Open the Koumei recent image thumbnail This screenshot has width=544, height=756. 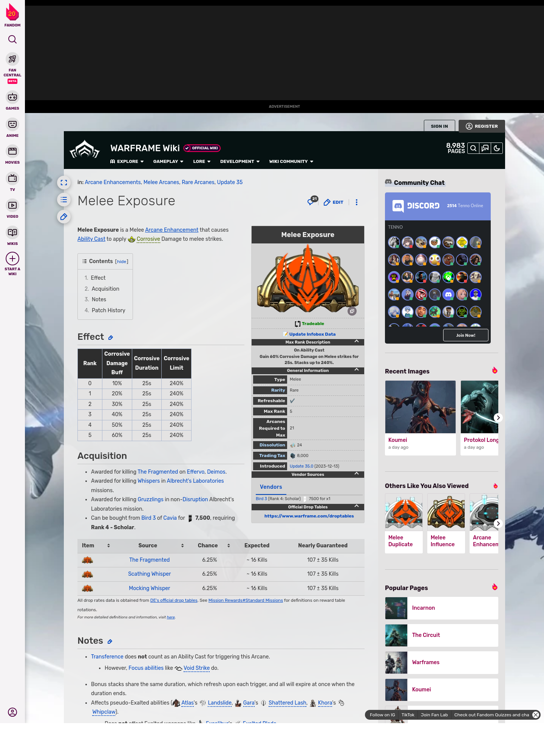[x=420, y=407]
